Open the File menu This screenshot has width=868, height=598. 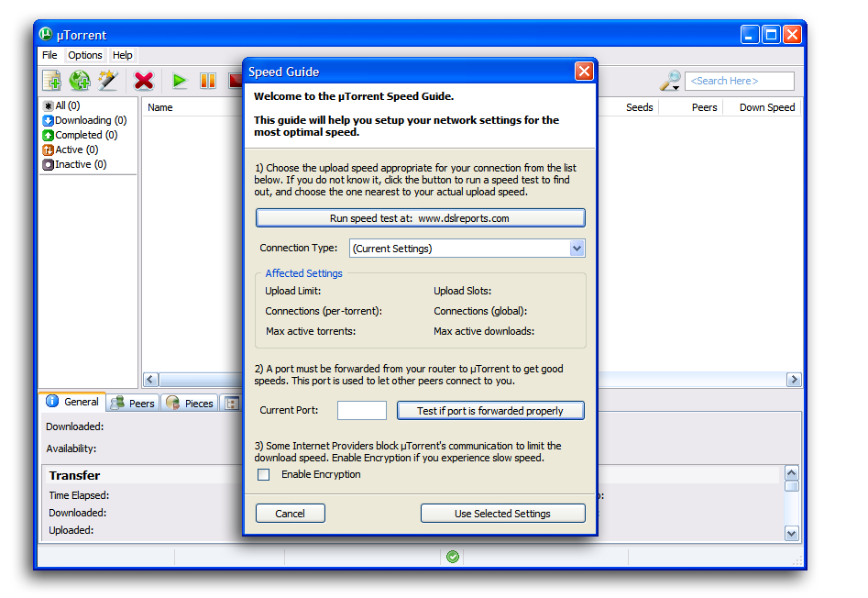(49, 55)
